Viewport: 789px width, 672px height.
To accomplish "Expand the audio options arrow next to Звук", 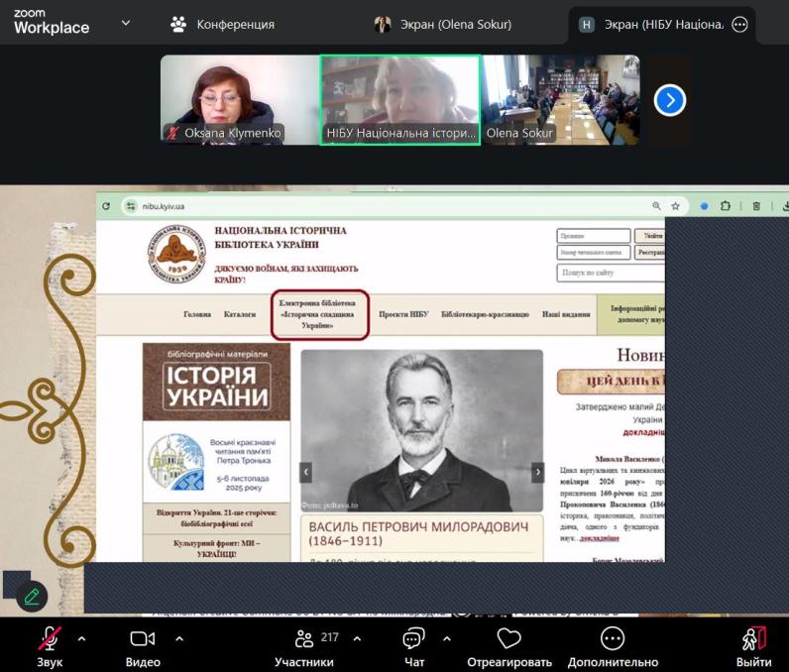I will point(81,638).
